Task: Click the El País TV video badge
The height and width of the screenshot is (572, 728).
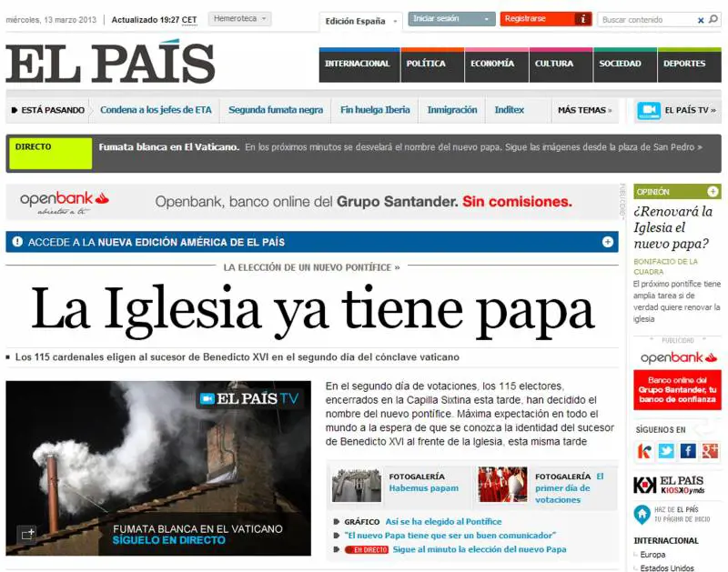Action: click(x=248, y=398)
